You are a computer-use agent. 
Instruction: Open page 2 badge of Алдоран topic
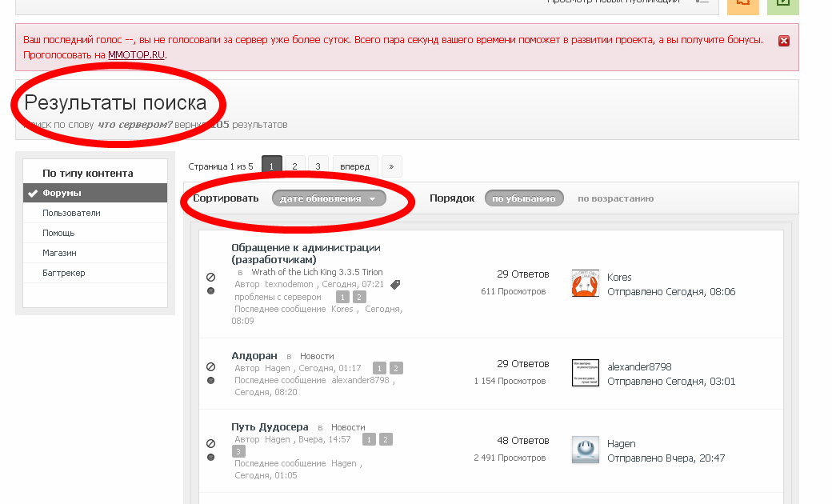point(396,368)
